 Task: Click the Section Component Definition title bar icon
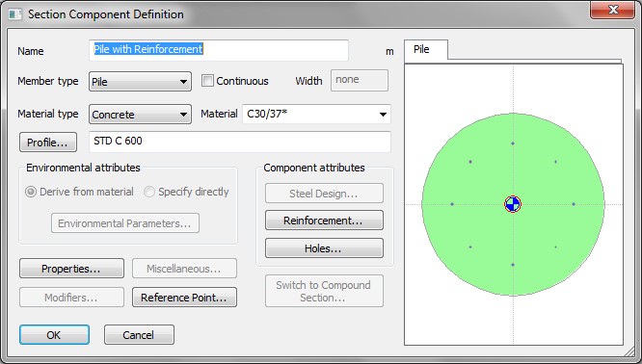15,14
